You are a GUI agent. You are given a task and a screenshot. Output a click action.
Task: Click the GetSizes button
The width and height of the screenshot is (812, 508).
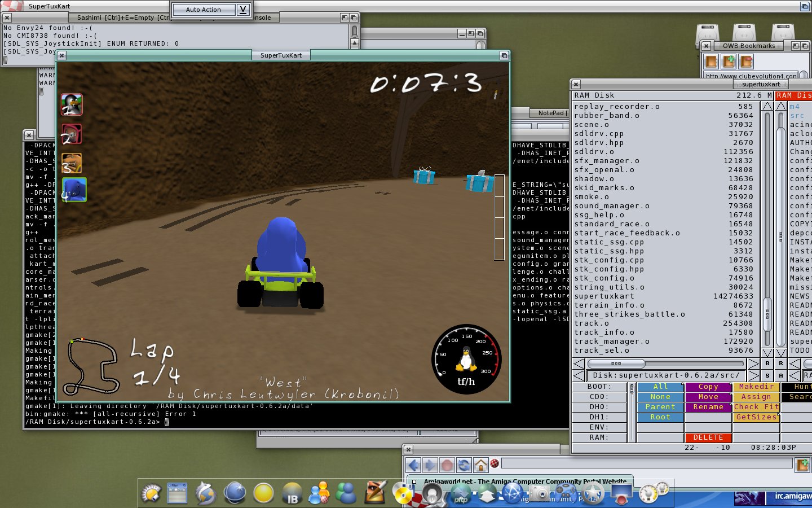pyautogui.click(x=756, y=417)
